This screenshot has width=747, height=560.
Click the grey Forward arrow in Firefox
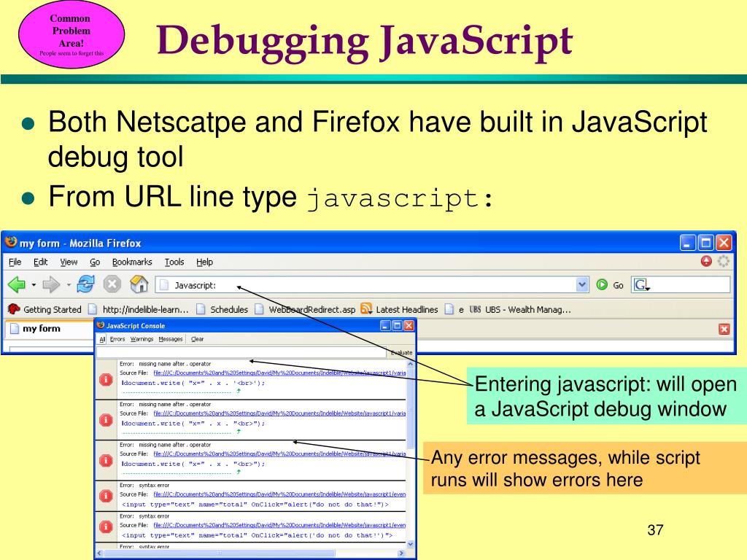50,285
